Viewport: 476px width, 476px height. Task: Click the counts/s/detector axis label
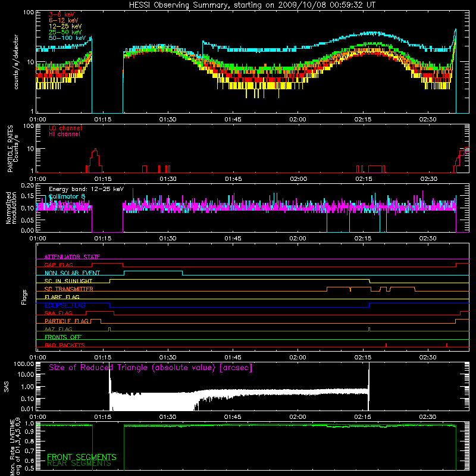click(x=16, y=62)
